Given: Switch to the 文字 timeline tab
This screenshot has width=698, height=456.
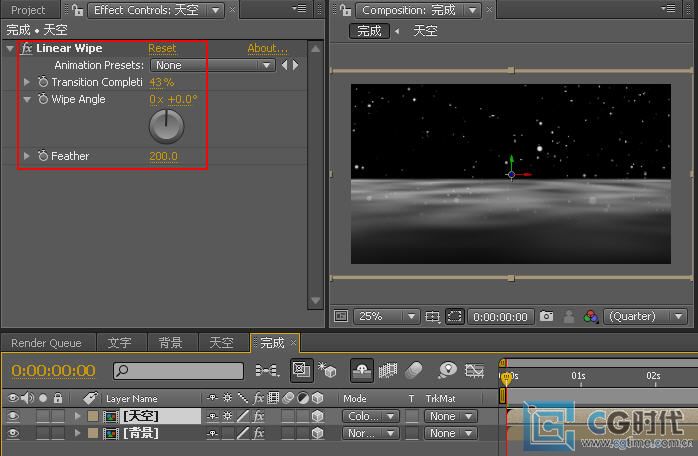Looking at the screenshot, I should click(x=119, y=343).
